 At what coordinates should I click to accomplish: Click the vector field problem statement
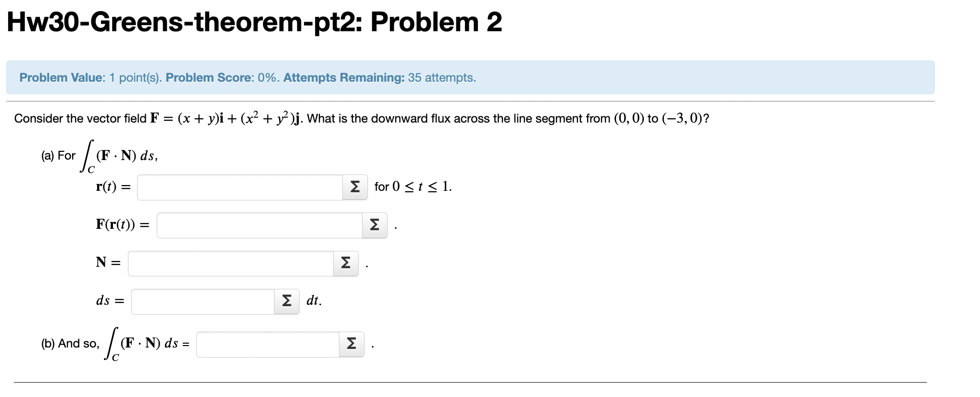[x=361, y=118]
